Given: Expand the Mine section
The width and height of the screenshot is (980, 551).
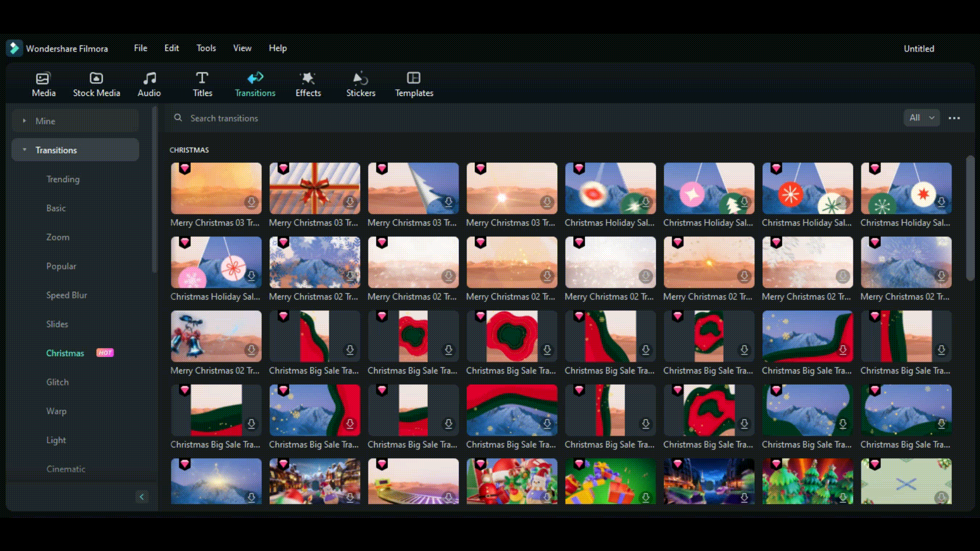Looking at the screenshot, I should 75,121.
